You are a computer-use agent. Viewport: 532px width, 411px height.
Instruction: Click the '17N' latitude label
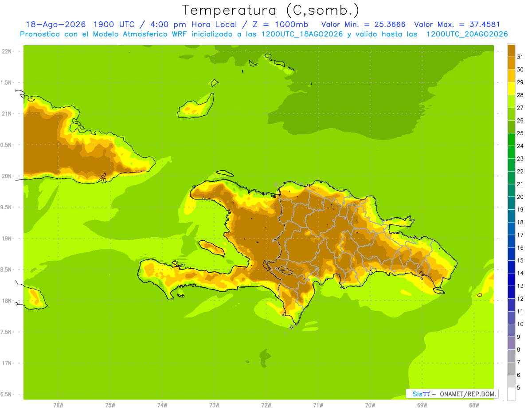point(6,363)
